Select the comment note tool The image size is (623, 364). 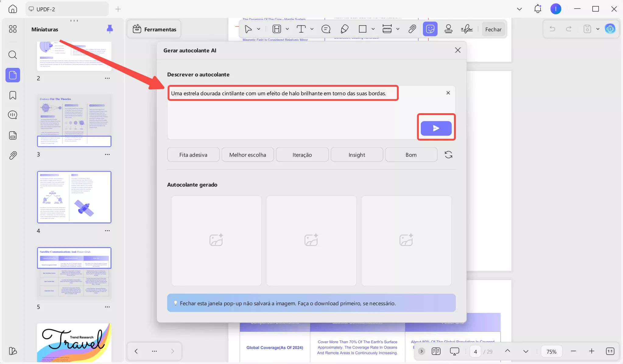(326, 29)
